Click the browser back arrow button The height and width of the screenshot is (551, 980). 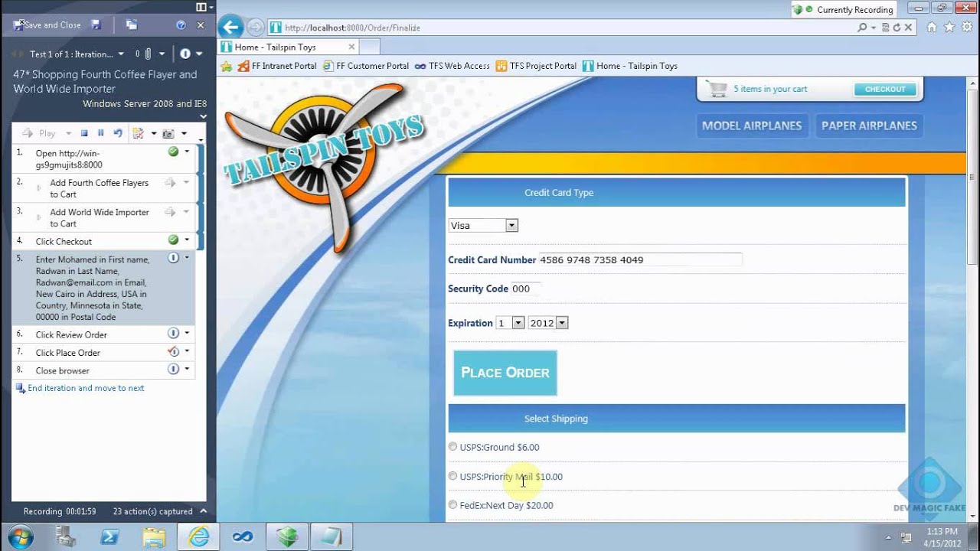(x=230, y=28)
